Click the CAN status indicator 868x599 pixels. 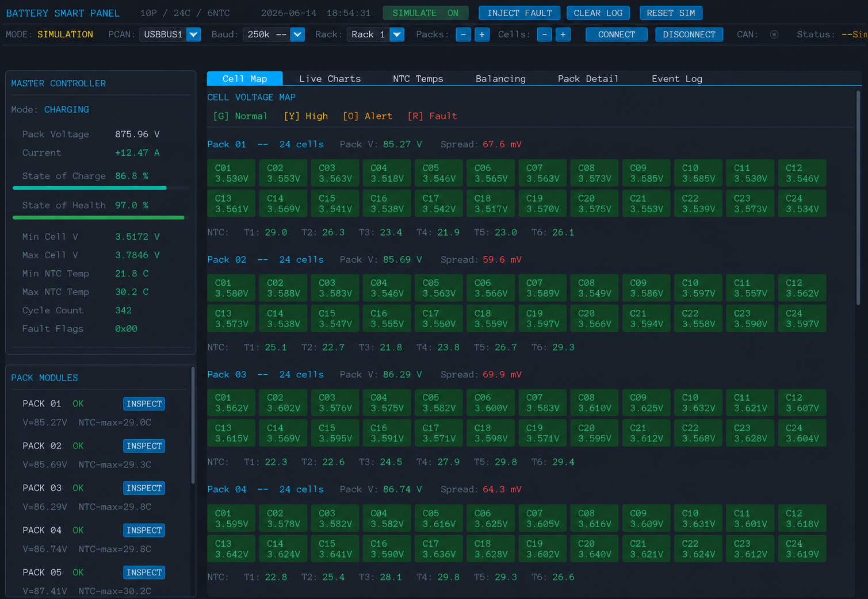click(774, 34)
